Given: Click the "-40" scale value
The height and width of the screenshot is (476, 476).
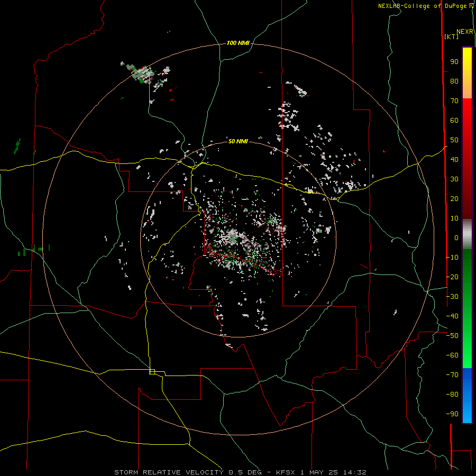Looking at the screenshot, I should click(x=452, y=316).
